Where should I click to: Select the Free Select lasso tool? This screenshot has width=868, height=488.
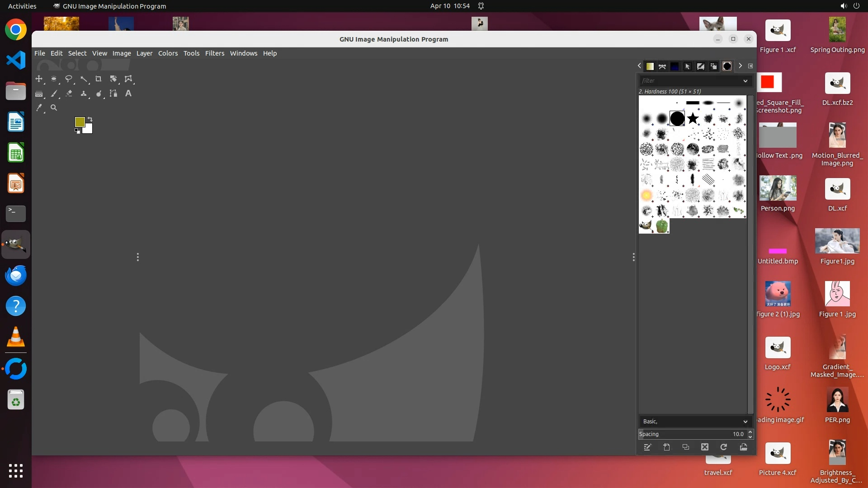[x=69, y=79]
